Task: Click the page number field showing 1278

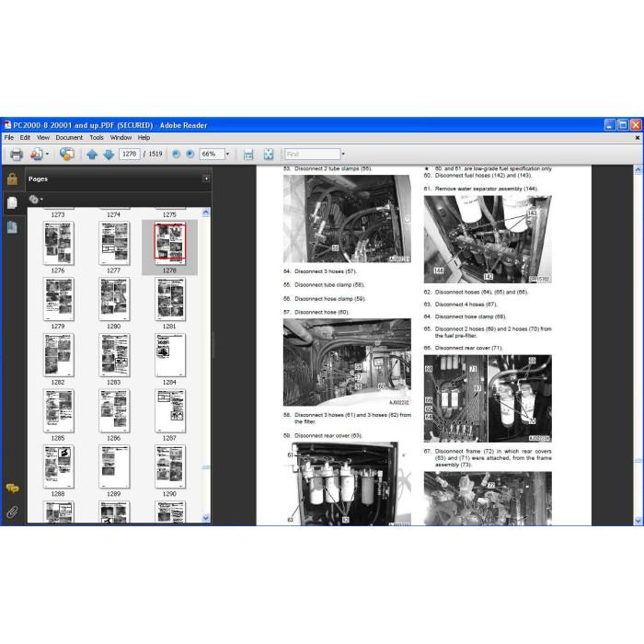Action: tap(130, 154)
